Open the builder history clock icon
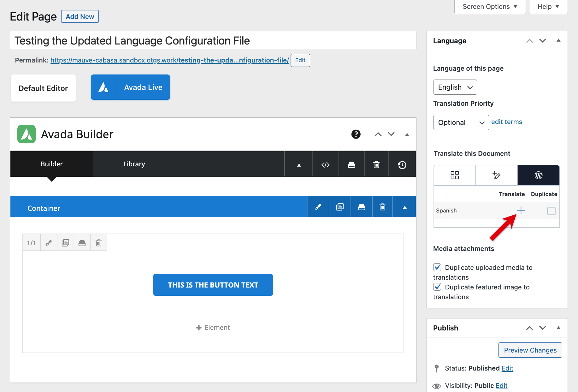 (x=402, y=165)
